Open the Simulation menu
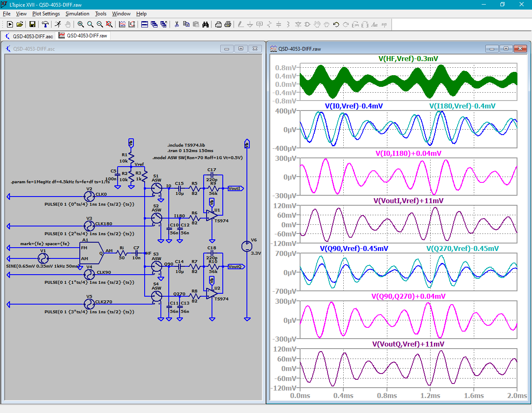This screenshot has height=413, width=532. [77, 14]
